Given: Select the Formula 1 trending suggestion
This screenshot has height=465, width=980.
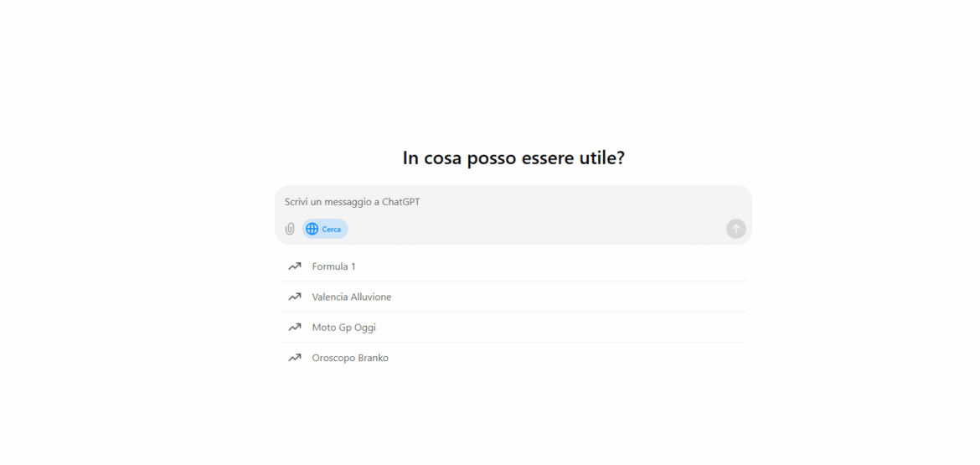Looking at the screenshot, I should click(333, 266).
